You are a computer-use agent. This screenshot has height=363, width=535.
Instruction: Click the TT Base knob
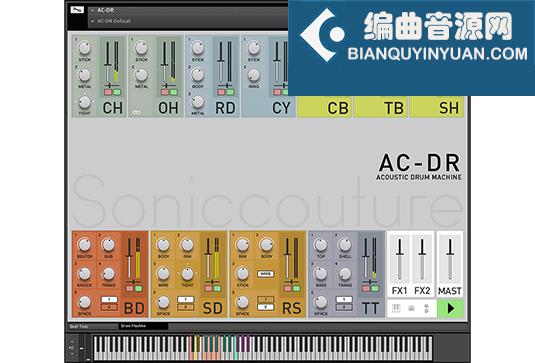tap(321, 273)
